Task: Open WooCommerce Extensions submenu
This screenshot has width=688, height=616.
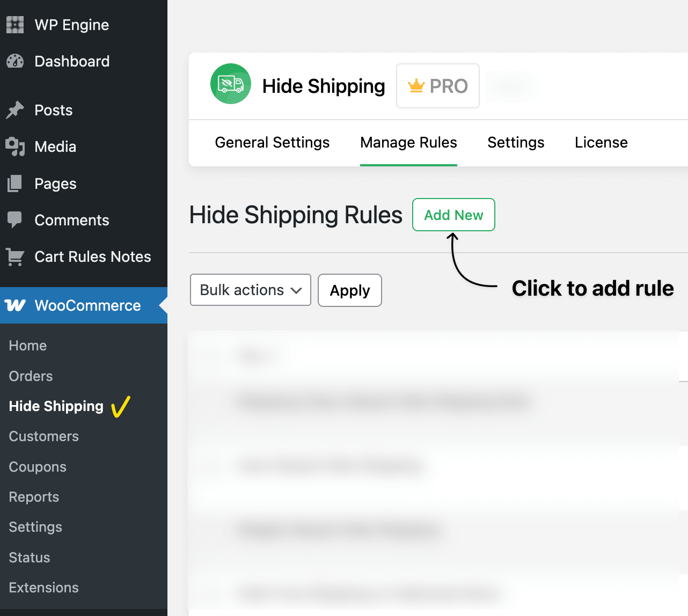Action: [x=44, y=588]
